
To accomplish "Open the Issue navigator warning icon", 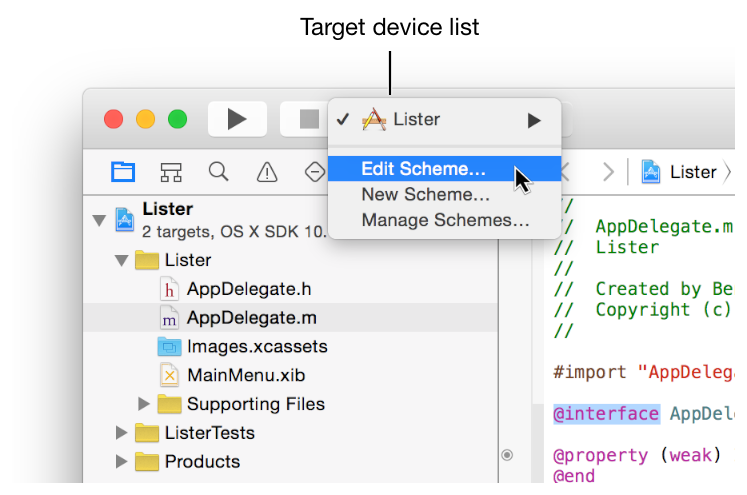I will pos(267,172).
